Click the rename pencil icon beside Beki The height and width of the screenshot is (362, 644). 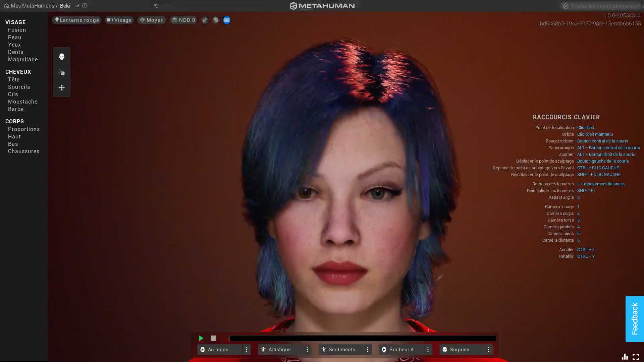click(x=77, y=6)
